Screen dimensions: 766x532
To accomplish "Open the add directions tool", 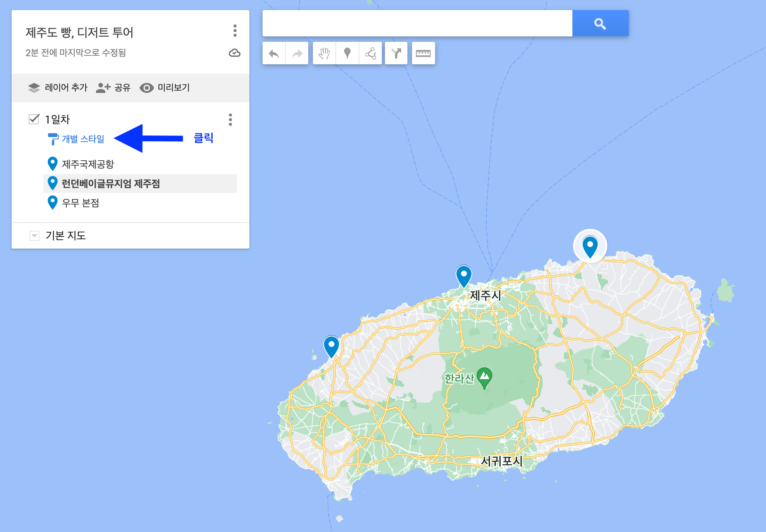I will [396, 53].
